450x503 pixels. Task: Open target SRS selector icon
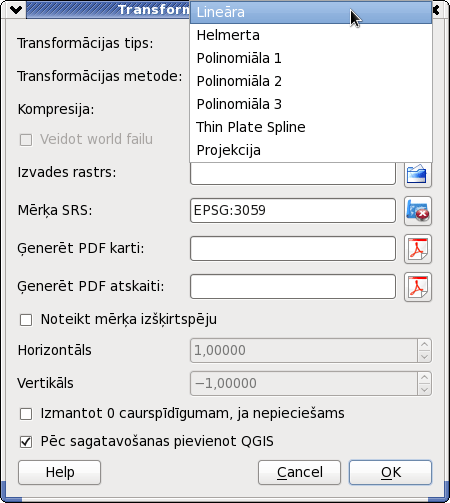(x=418, y=211)
